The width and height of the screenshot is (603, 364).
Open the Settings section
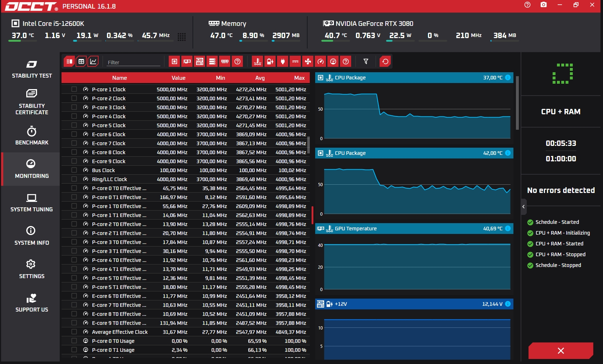tap(32, 269)
